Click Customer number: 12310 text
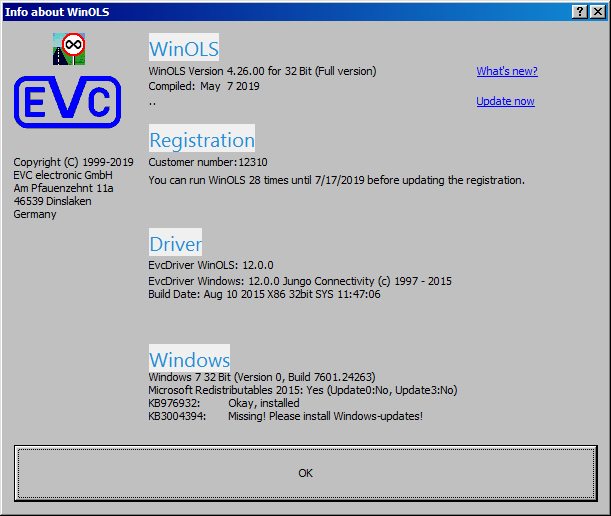 point(208,162)
